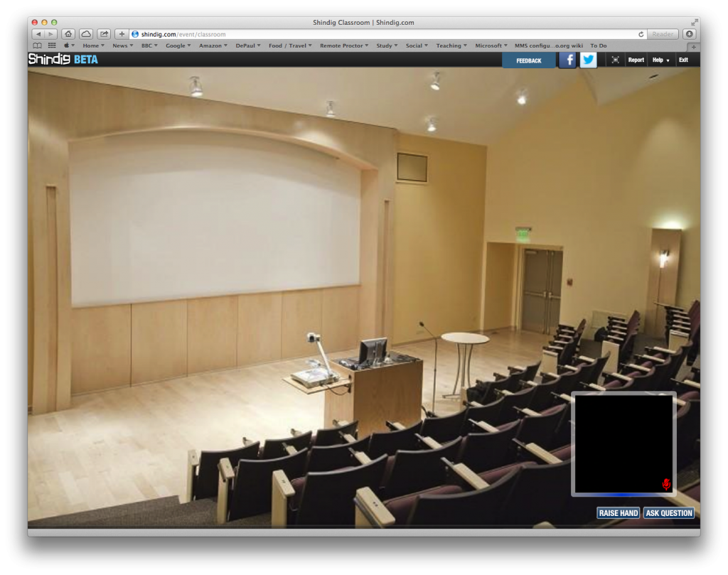Click Report in the Shindig header
Viewport: 728px width, 575px height.
click(636, 60)
